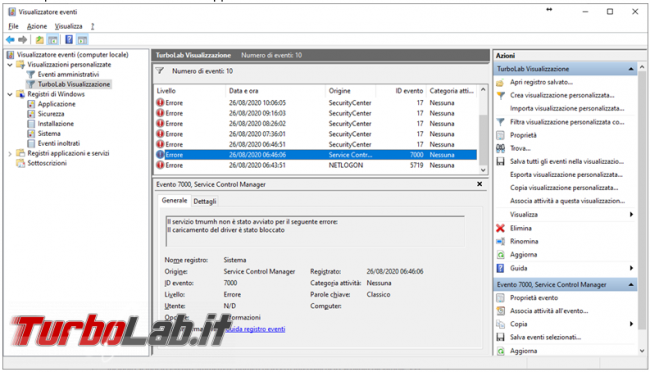Select the NETLOGON event 5719 row
The height and width of the screenshot is (372, 650).
click(315, 165)
